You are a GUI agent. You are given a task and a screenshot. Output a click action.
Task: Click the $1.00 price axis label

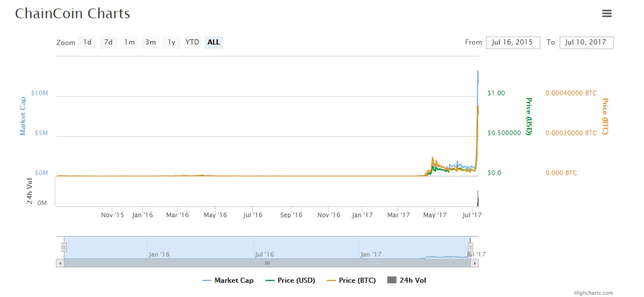pyautogui.click(x=496, y=93)
